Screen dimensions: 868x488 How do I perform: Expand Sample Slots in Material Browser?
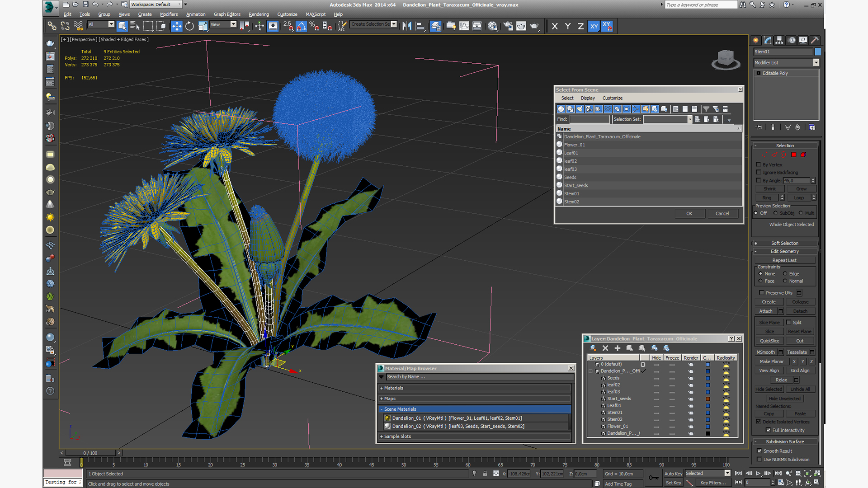(x=475, y=436)
